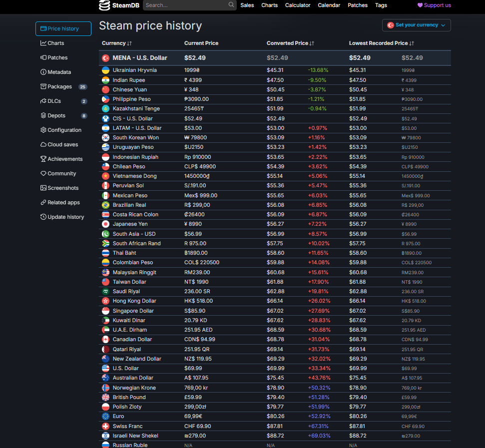Click the Community diamond icon
Screen dimensions: 485x448
click(43, 173)
